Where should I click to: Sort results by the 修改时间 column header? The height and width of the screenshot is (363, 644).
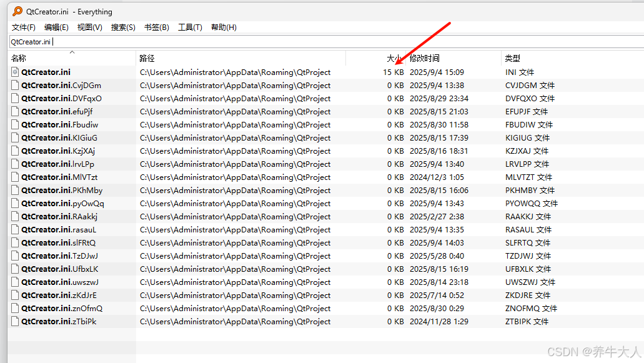pos(453,58)
